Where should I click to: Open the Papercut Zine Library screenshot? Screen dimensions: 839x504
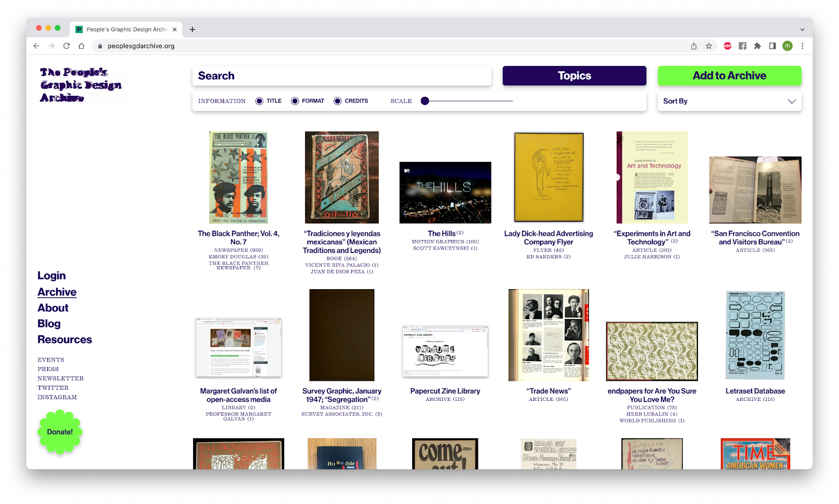(x=445, y=351)
